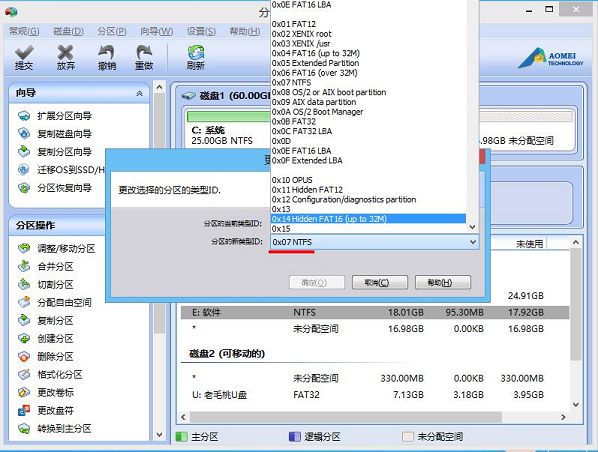Click the C: 系统 partition green usage bar
The width and height of the screenshot is (598, 452).
point(229,116)
